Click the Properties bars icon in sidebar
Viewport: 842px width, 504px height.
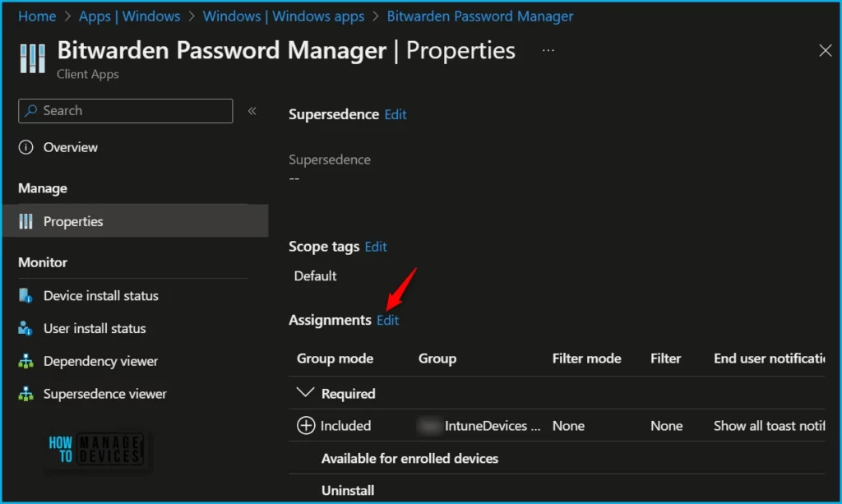click(x=25, y=221)
